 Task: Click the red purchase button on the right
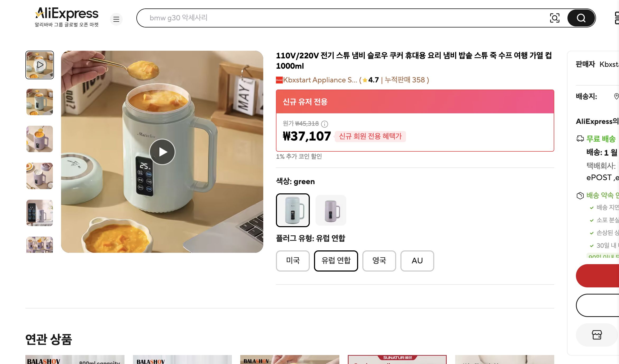point(605,276)
